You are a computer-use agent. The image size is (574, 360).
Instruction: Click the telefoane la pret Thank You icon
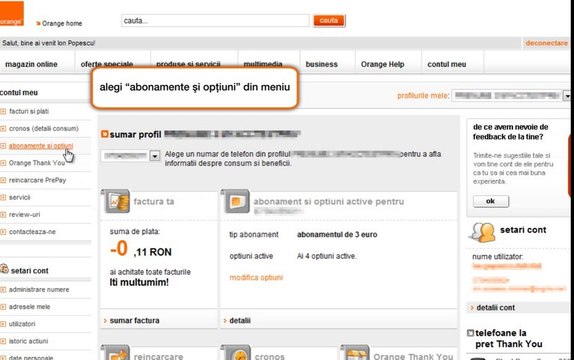[470, 333]
